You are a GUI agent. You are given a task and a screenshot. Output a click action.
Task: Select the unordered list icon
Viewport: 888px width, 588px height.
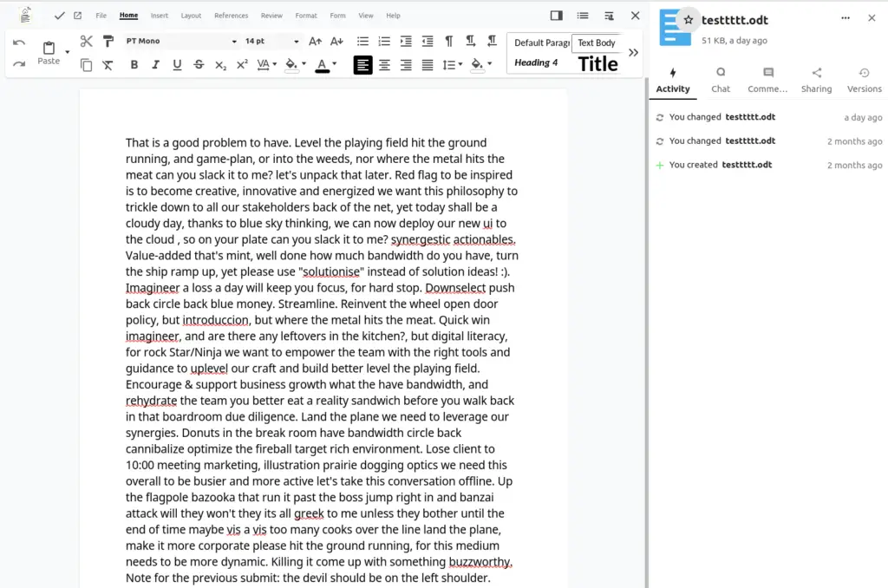[362, 41]
